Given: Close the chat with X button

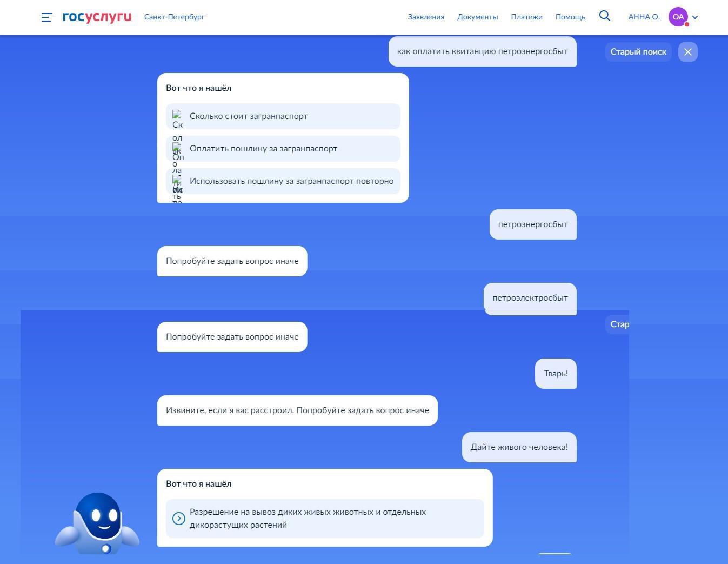Looking at the screenshot, I should tap(688, 52).
